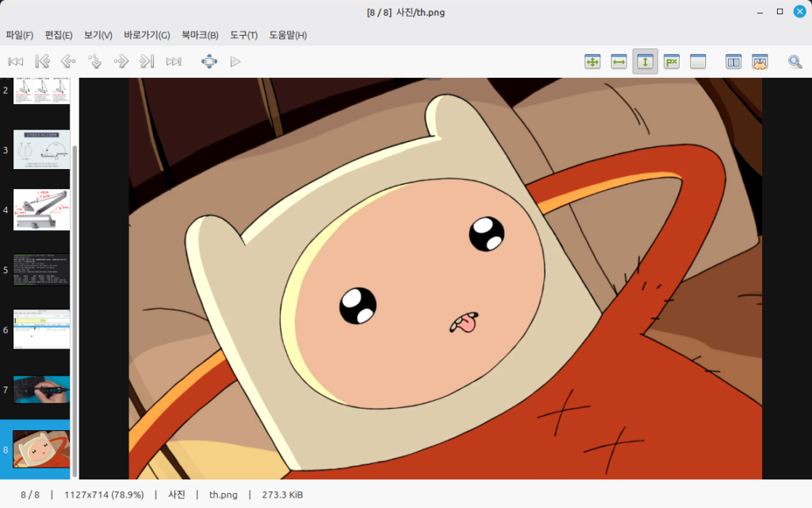Expand the 북마크(B) menu
This screenshot has height=508, width=812.
tap(200, 35)
